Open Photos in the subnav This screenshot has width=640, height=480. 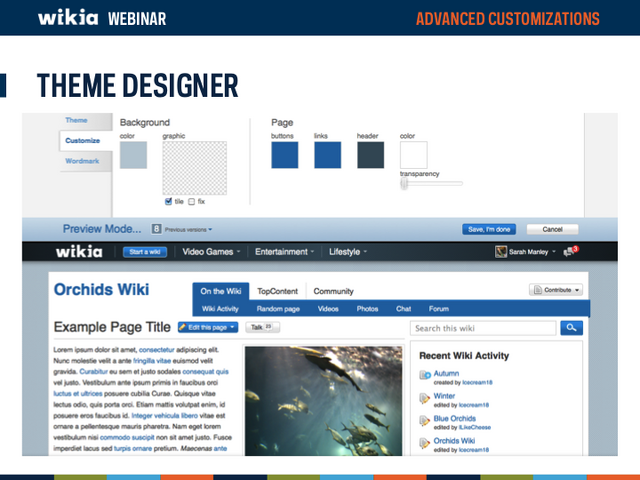(367, 309)
